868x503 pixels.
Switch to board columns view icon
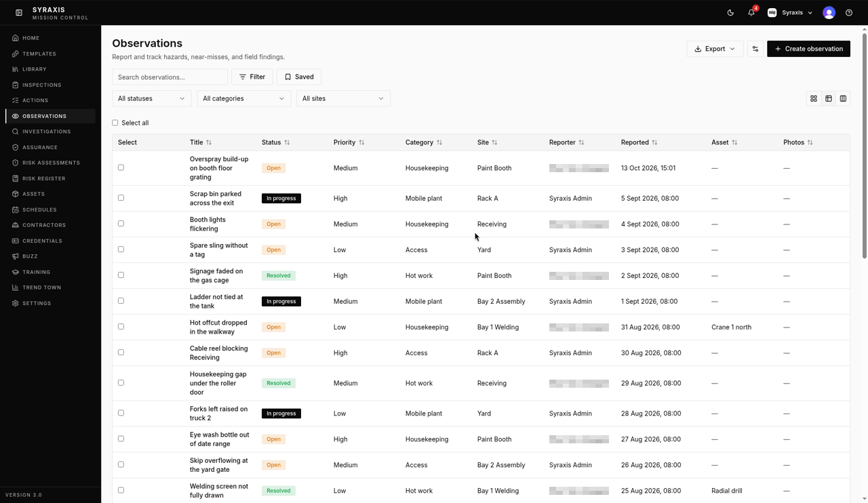point(843,98)
